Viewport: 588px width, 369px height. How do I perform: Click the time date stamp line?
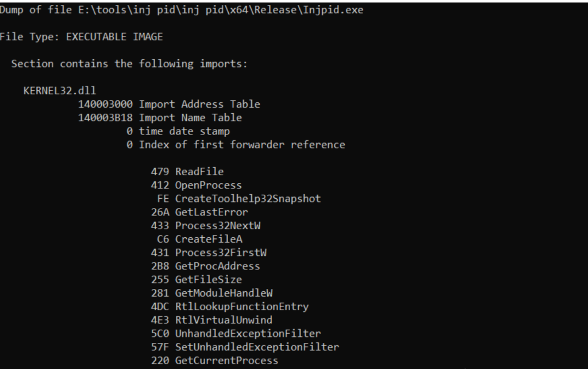click(178, 131)
